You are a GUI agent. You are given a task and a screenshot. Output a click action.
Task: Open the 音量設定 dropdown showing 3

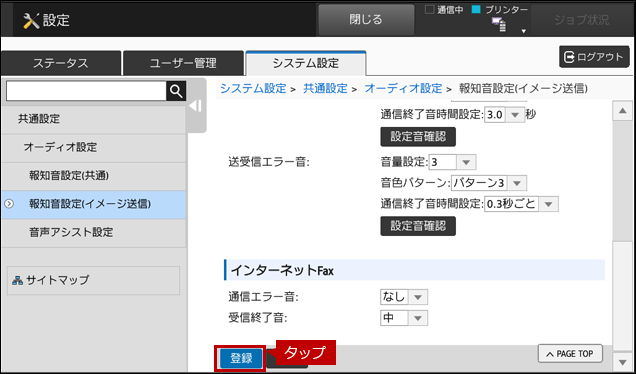(x=452, y=163)
